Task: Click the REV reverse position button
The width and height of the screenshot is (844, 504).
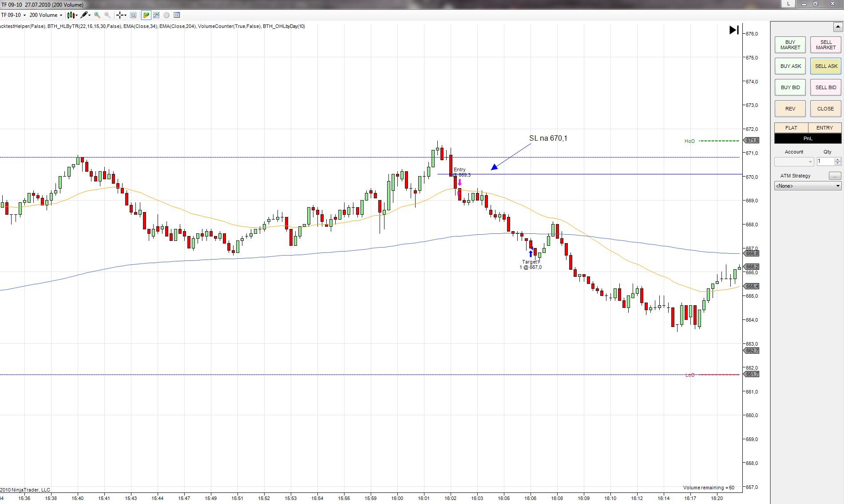Action: click(x=790, y=109)
